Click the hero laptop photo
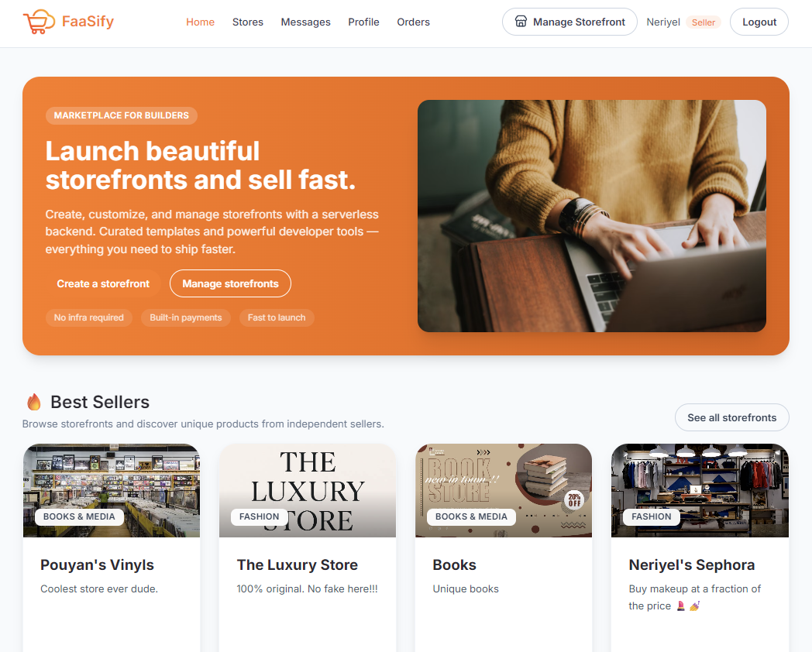 591,216
